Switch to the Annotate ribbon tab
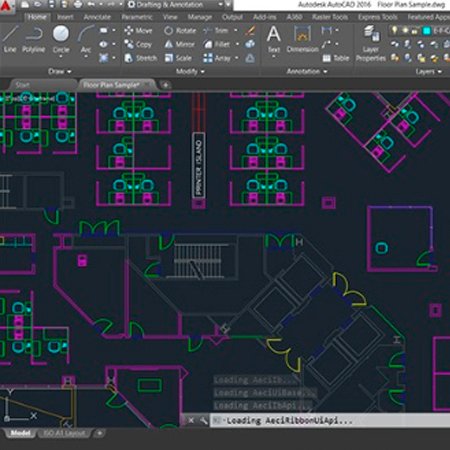 pyautogui.click(x=97, y=17)
